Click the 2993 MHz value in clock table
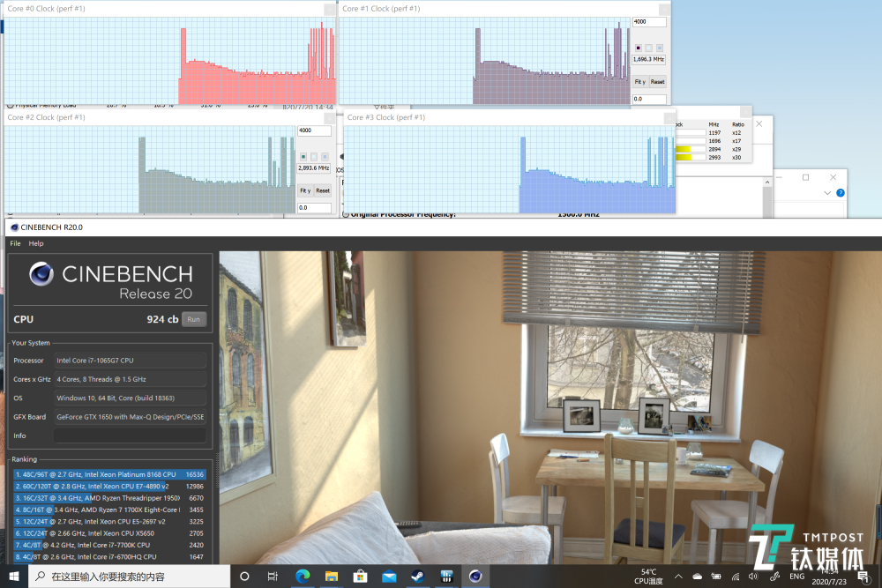 click(714, 158)
